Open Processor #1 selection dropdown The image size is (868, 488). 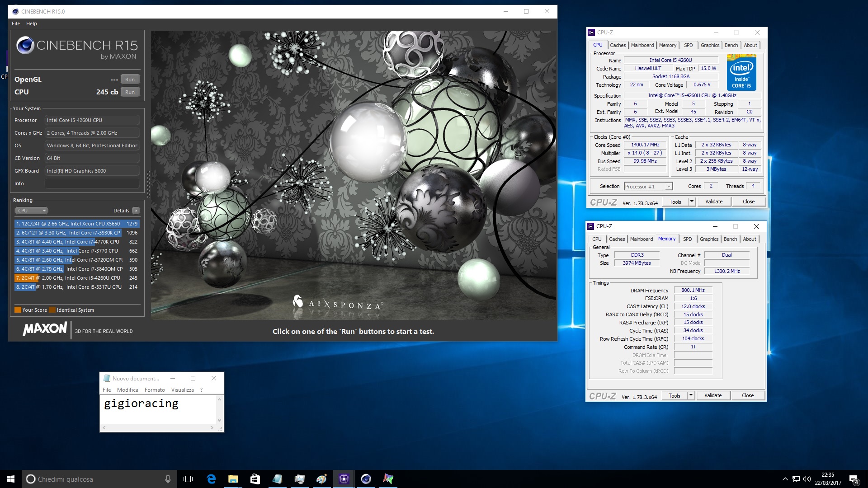tap(648, 187)
